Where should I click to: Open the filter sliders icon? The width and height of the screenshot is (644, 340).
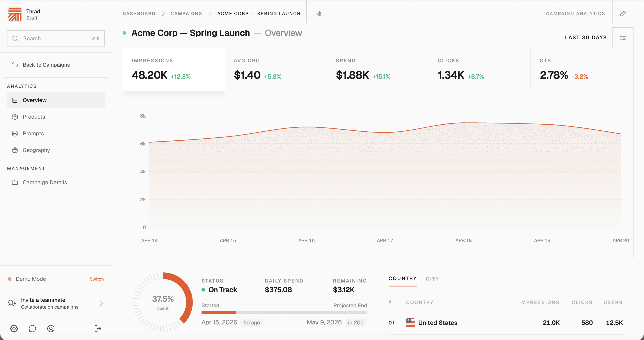(x=623, y=38)
